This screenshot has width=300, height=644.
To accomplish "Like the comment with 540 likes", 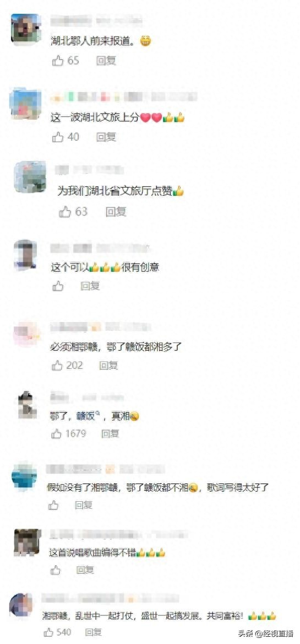I will click(49, 632).
